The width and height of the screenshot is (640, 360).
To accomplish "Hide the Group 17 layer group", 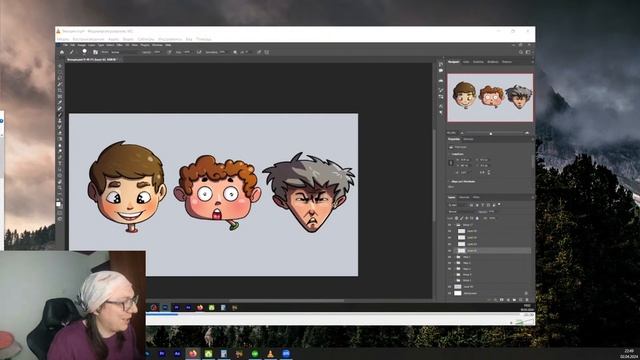I will coord(449,225).
